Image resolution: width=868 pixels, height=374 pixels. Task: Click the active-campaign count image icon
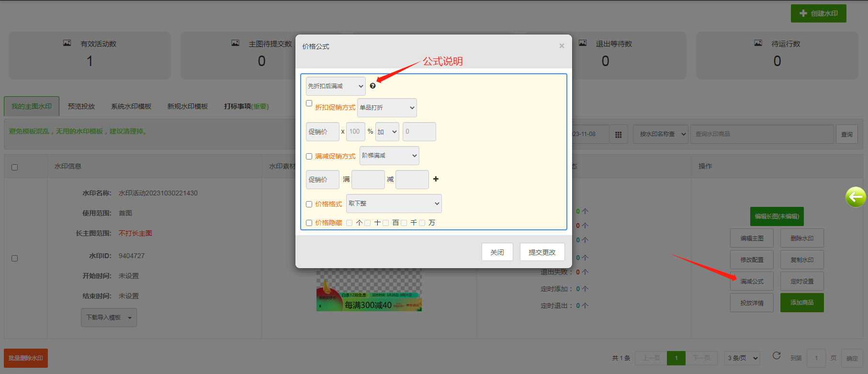(x=67, y=43)
